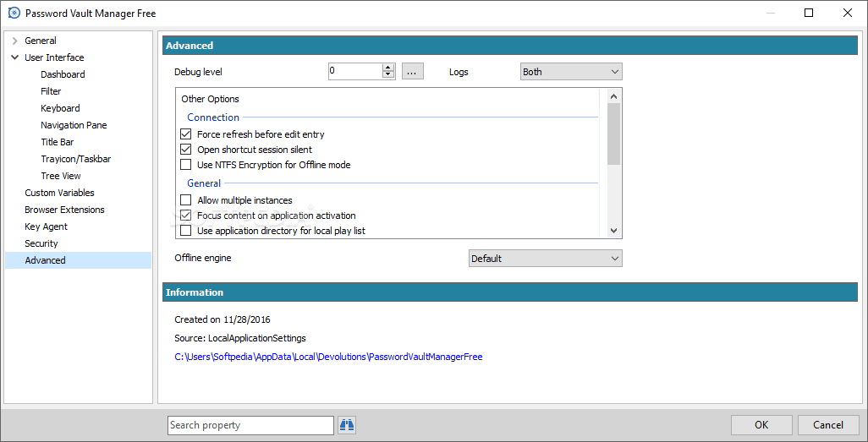Select Key Agent page
868x442 pixels.
pyautogui.click(x=46, y=226)
